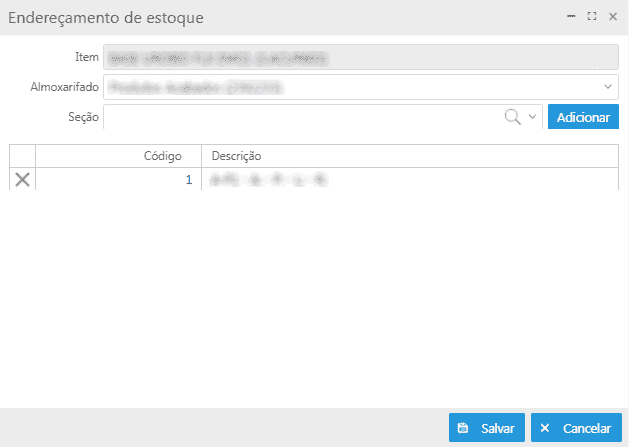
Task: Click the disabled Item field
Action: [x=360, y=58]
